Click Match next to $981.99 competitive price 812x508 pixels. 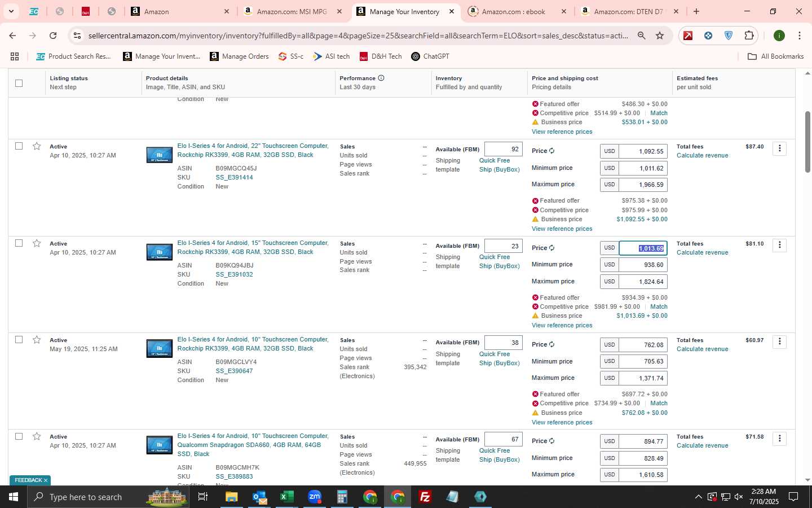[x=659, y=306]
